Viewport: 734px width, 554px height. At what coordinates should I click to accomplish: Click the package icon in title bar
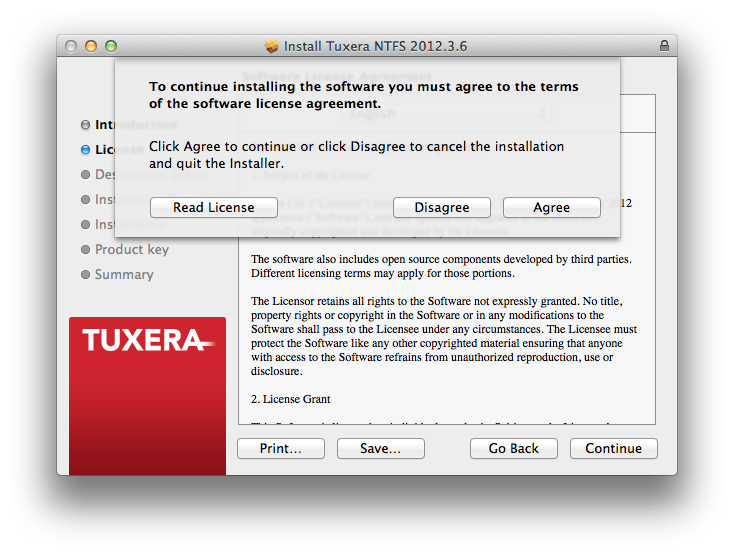coord(271,46)
